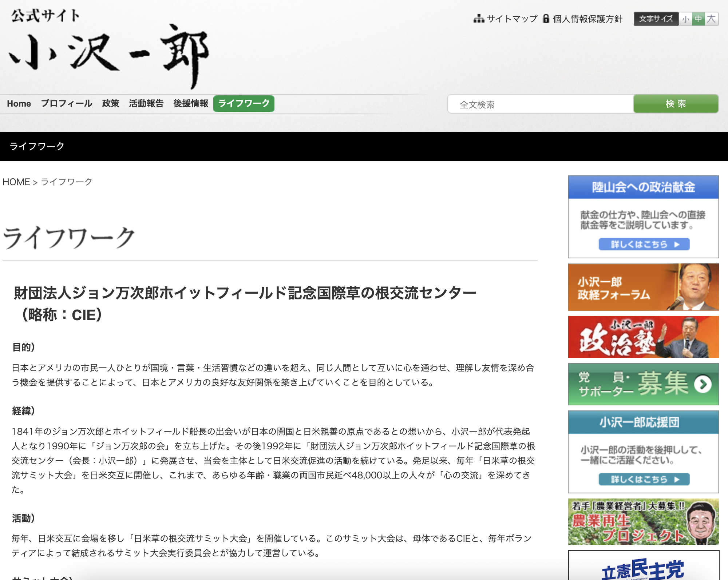Set font size to 中
The width and height of the screenshot is (728, 580).
pyautogui.click(x=698, y=19)
